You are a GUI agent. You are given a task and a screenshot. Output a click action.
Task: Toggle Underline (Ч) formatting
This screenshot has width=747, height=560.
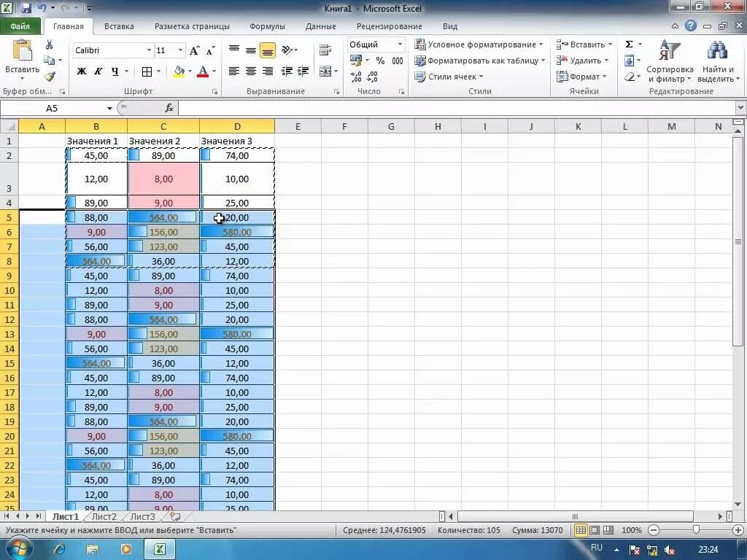pos(115,71)
